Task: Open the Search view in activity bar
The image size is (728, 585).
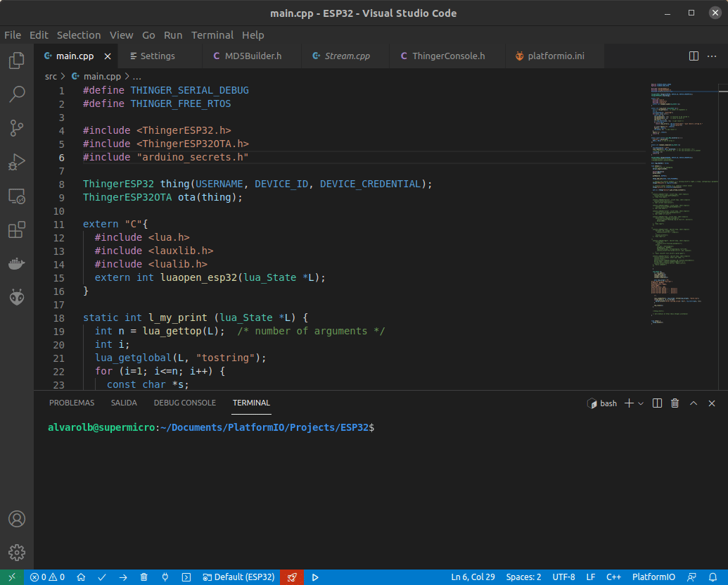Action: pyautogui.click(x=17, y=94)
